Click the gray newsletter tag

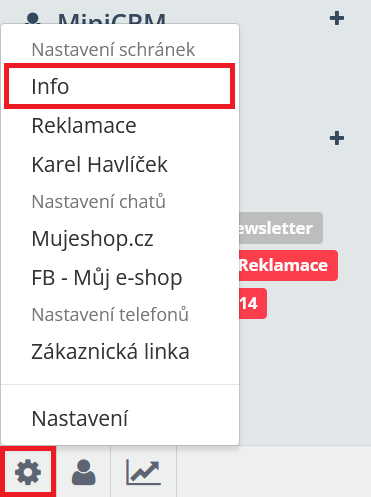pyautogui.click(x=281, y=228)
